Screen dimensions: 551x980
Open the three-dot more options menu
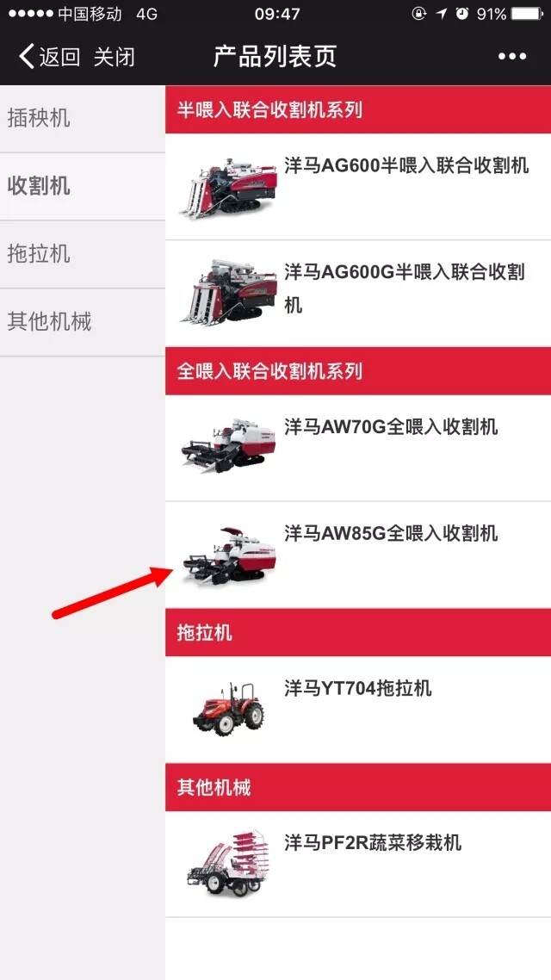512,57
